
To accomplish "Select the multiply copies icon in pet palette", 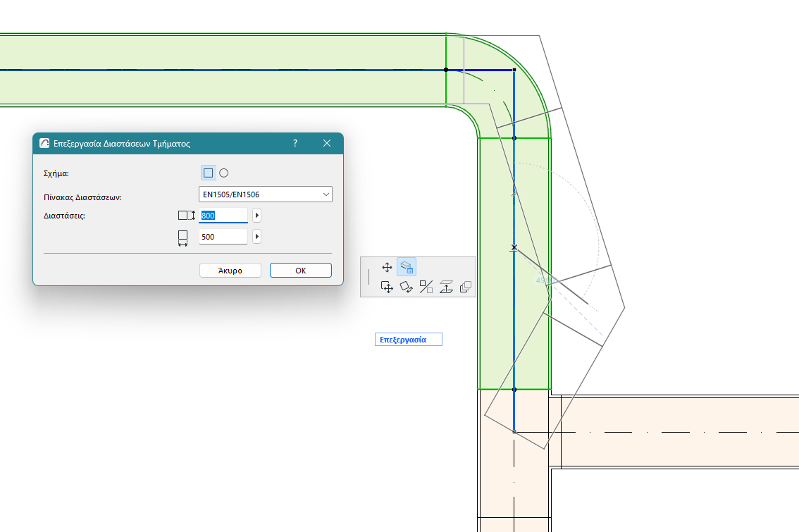I will point(465,287).
